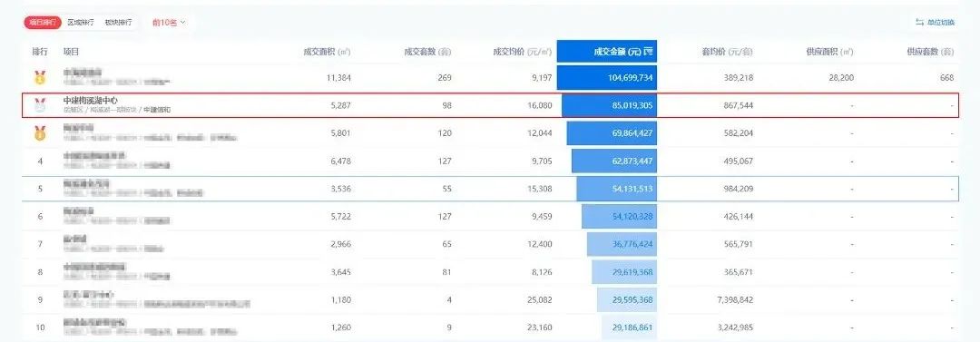Click the 36,776,424 amount bar
This screenshot has height=342, width=980.
622,243
